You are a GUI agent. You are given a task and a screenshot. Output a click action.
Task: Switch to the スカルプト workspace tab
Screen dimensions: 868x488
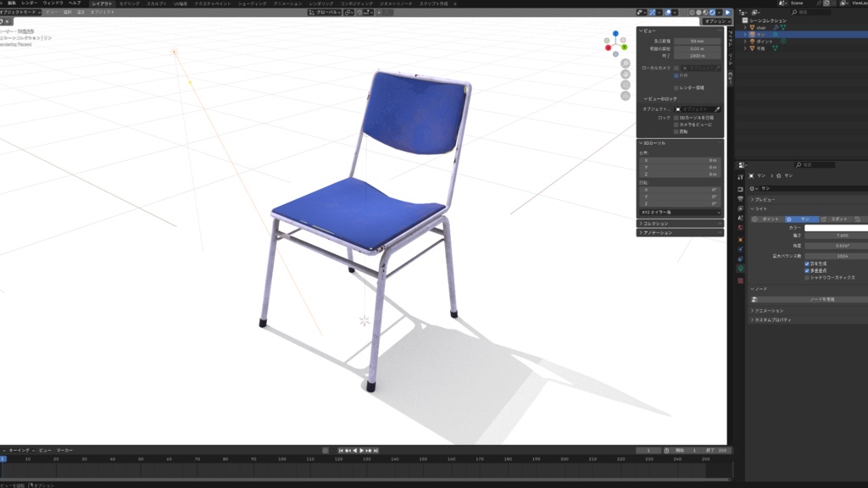click(x=156, y=3)
